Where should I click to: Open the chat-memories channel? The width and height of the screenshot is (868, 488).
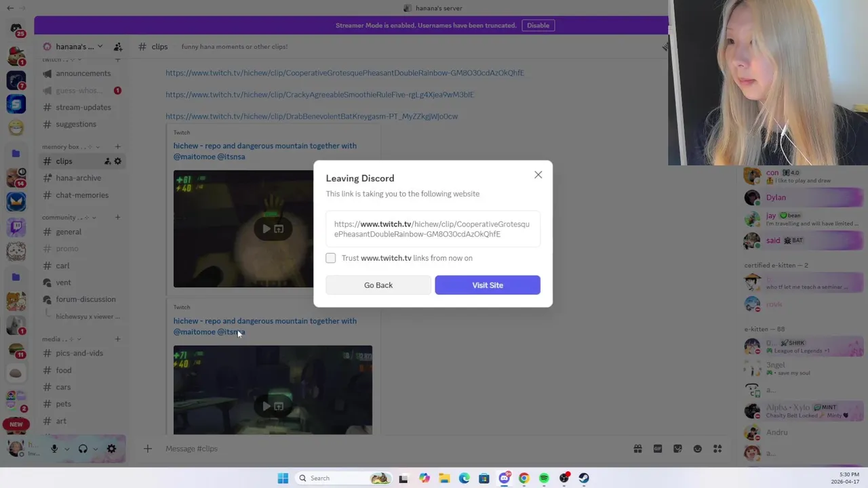tap(81, 195)
